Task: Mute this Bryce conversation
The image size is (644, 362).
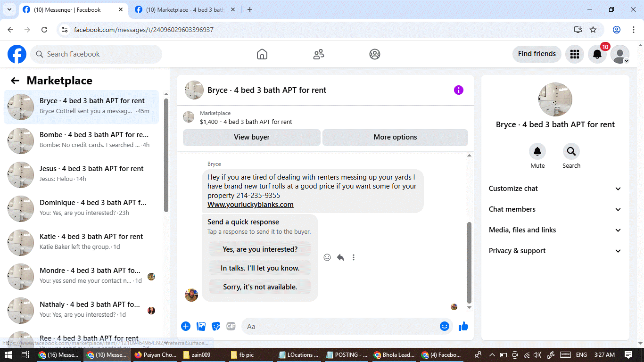Action: click(537, 151)
